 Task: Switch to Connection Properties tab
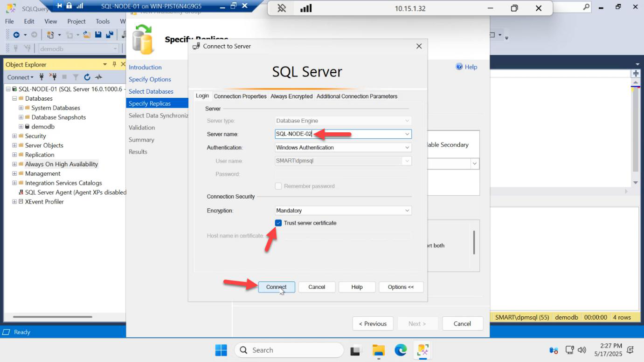pos(240,96)
